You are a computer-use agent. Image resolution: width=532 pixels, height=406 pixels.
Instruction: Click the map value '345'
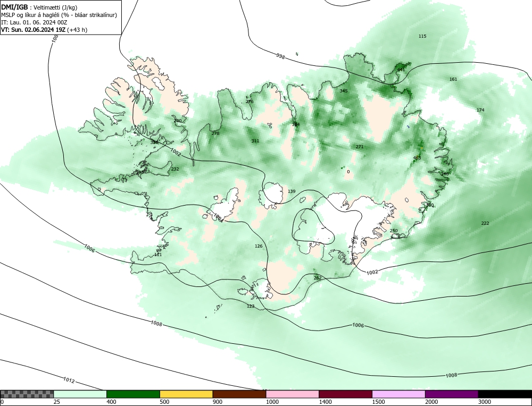click(344, 91)
